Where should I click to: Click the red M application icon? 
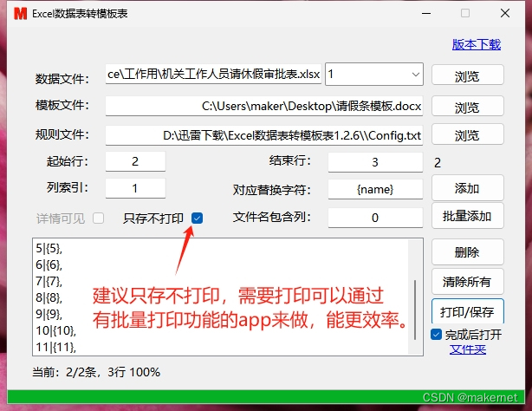tap(20, 14)
